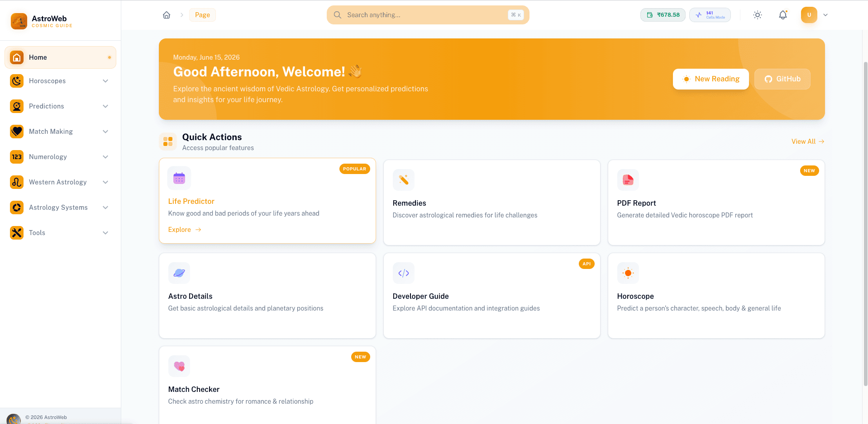The width and height of the screenshot is (868, 424).
Task: Open the Numerology sidebar item
Action: [60, 157]
